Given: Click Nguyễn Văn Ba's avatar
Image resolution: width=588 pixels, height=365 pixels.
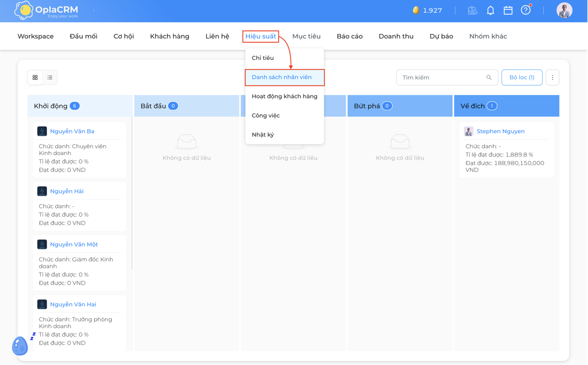Looking at the screenshot, I should coord(42,131).
